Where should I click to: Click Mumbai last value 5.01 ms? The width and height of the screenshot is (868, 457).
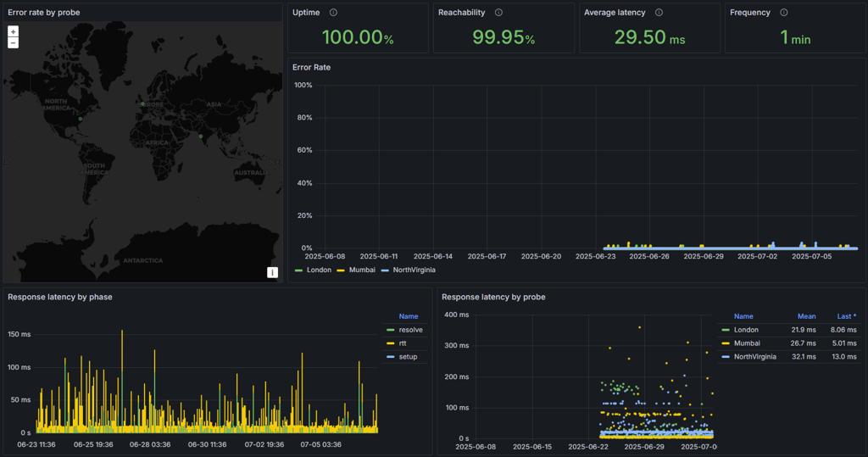pyautogui.click(x=843, y=343)
